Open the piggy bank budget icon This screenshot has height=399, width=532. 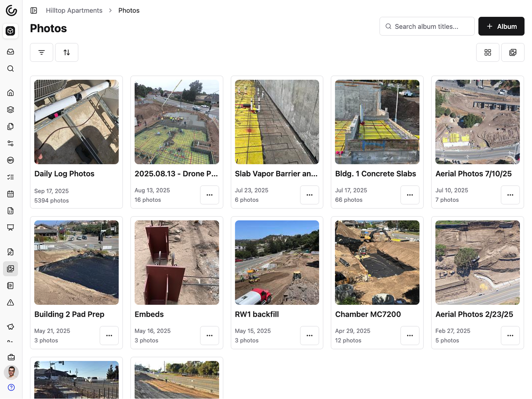click(10, 327)
